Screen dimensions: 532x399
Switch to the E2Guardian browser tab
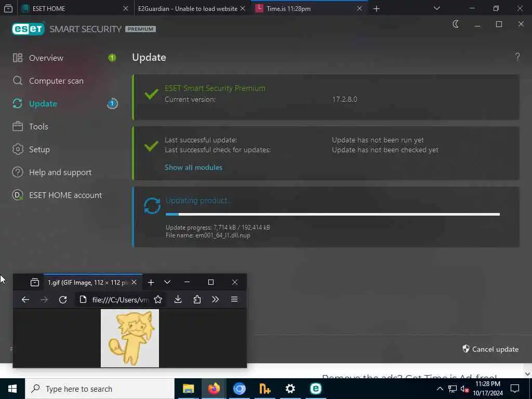click(187, 8)
